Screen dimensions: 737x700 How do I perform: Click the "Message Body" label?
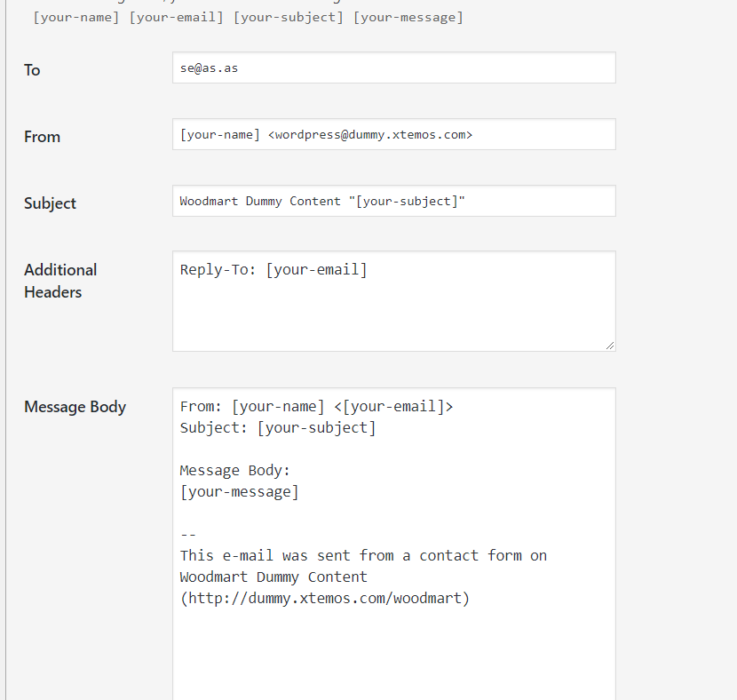[75, 407]
